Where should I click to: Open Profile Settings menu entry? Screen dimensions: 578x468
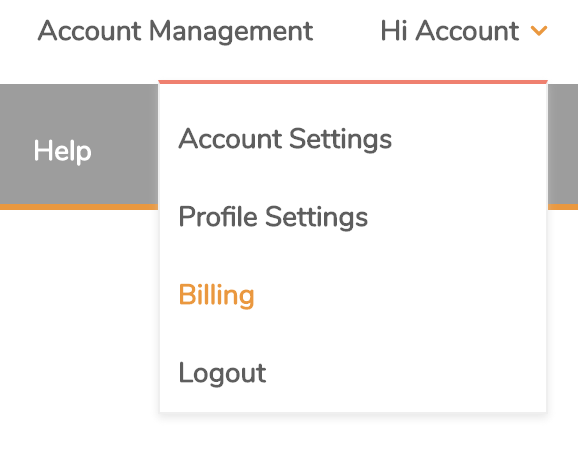tap(273, 217)
